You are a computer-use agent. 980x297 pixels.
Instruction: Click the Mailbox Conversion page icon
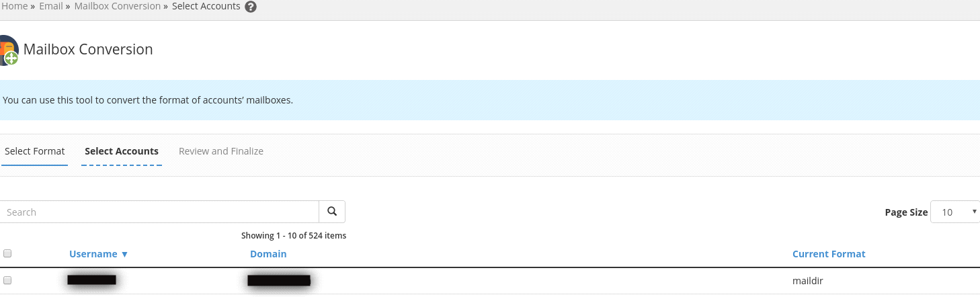pos(9,50)
